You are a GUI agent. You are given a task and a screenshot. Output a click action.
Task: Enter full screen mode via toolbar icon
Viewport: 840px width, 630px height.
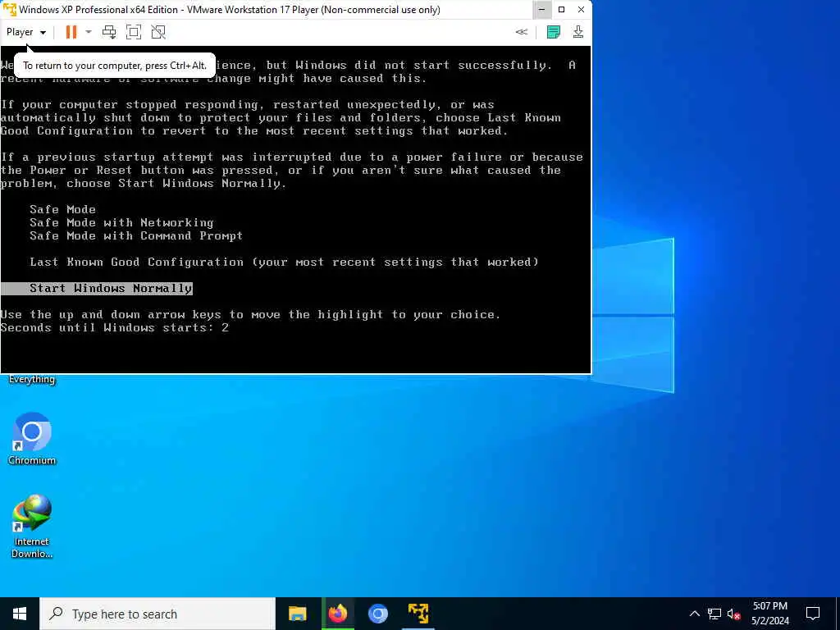134,32
